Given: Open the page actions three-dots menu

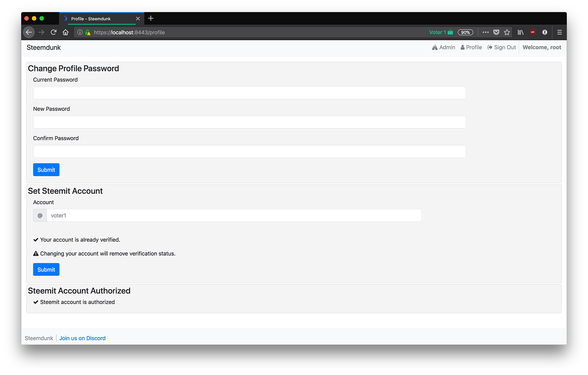Looking at the screenshot, I should (x=486, y=32).
